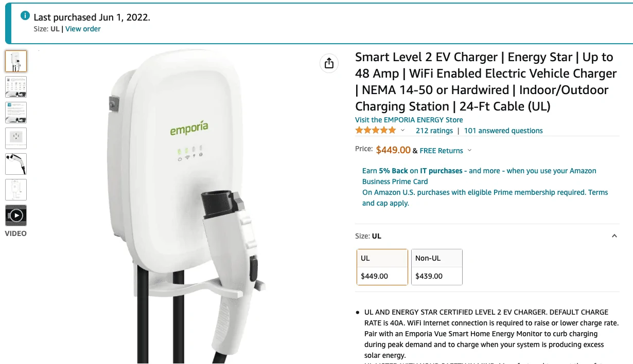Viewport: 633px width, 364px height.
Task: Open the 212 ratings link
Action: coord(434,131)
